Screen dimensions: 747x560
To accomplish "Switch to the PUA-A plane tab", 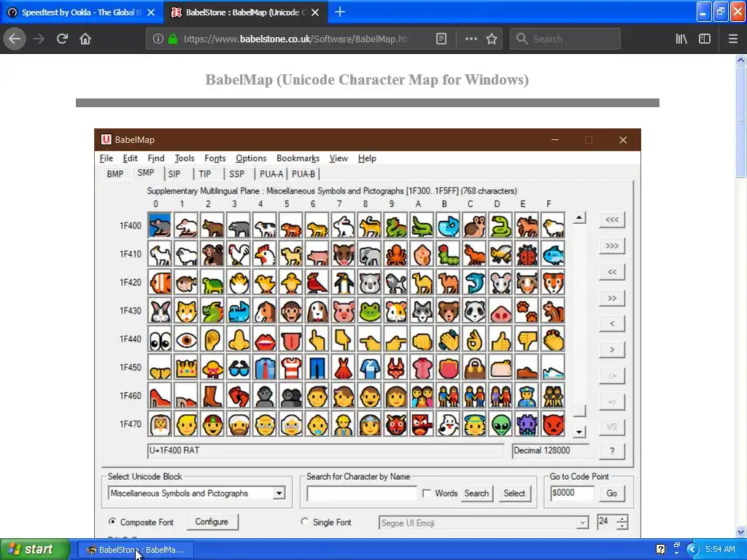I will click(x=271, y=174).
